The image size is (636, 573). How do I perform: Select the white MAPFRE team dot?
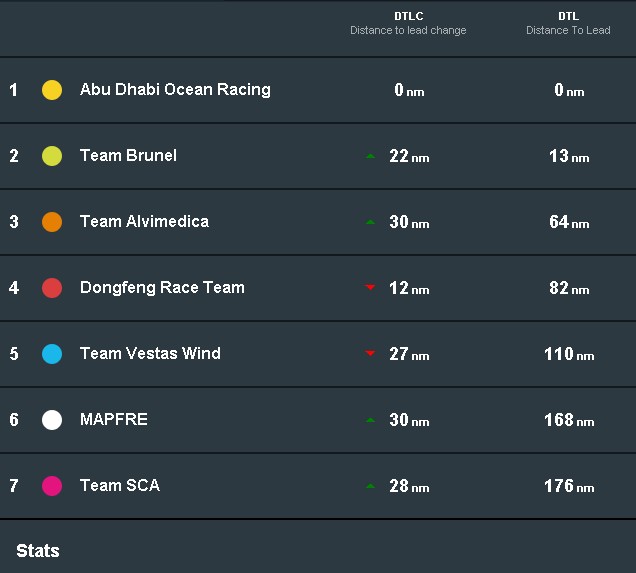(52, 420)
